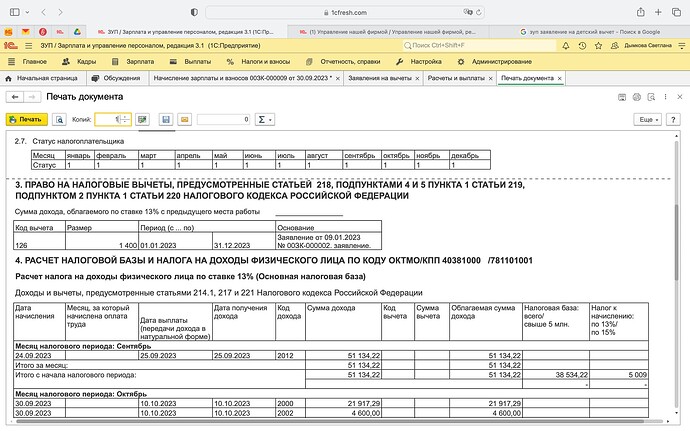Click the form back arrow button
This screenshot has height=431, width=690.
15,97
